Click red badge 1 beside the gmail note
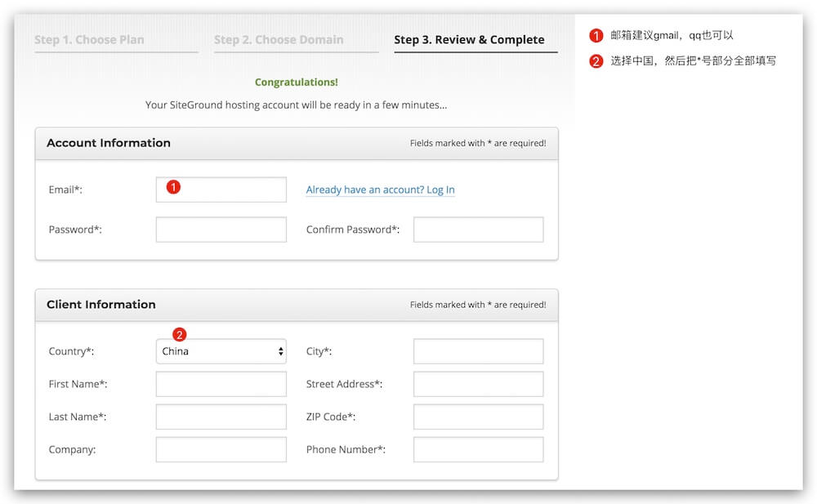This screenshot has width=817, height=504. pos(596,36)
